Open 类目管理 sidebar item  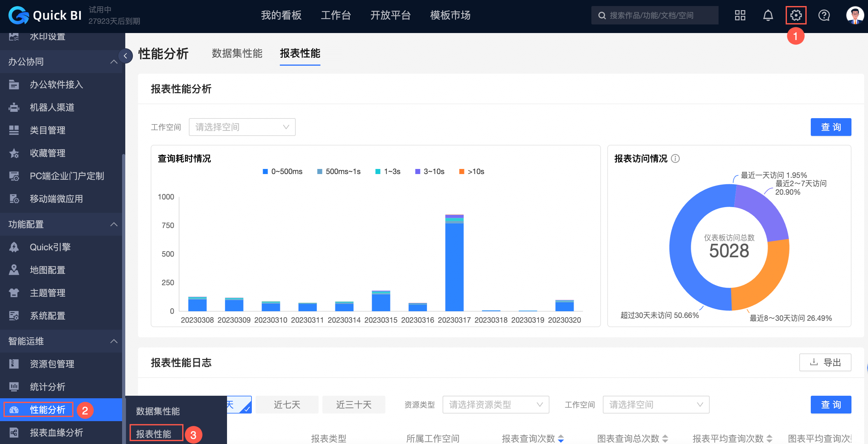(x=61, y=130)
